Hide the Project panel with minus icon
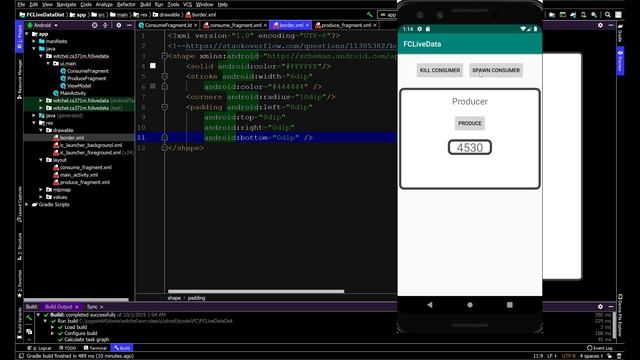640x360 pixels. coord(129,25)
